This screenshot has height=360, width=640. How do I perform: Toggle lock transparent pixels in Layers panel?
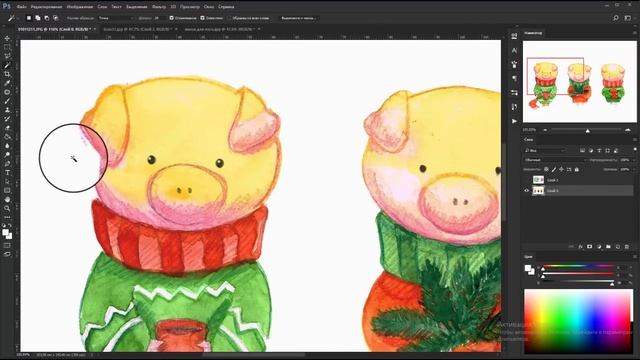coord(546,169)
